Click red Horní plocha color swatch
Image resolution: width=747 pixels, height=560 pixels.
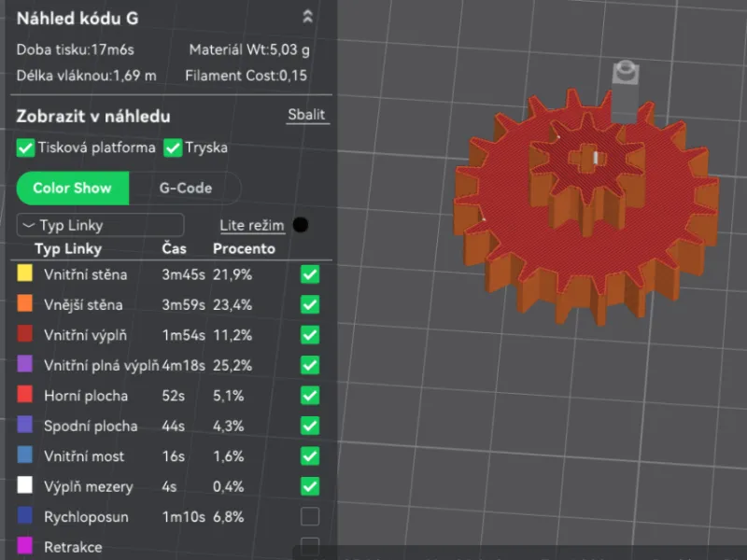point(25,394)
